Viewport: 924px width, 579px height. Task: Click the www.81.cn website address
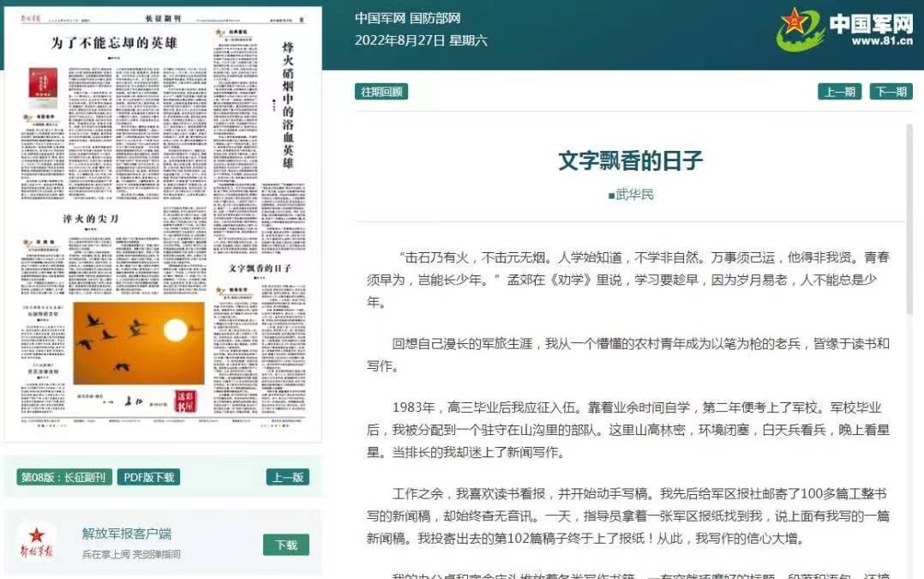[x=881, y=40]
